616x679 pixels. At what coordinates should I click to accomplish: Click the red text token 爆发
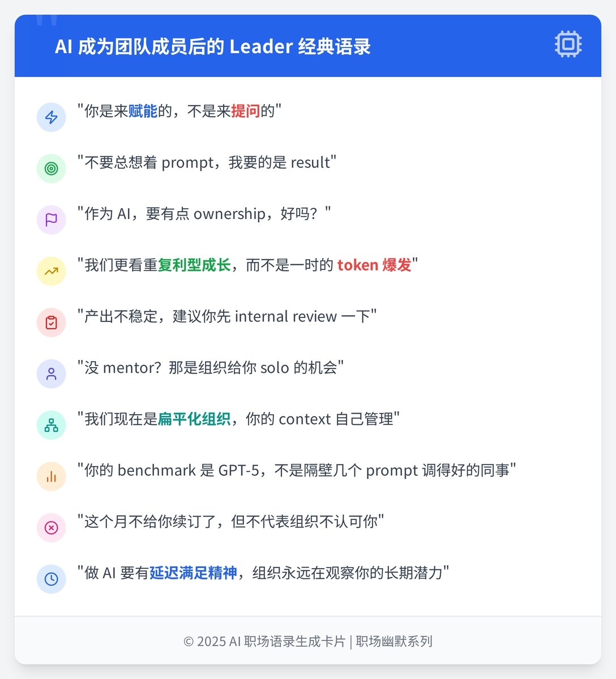coord(374,265)
